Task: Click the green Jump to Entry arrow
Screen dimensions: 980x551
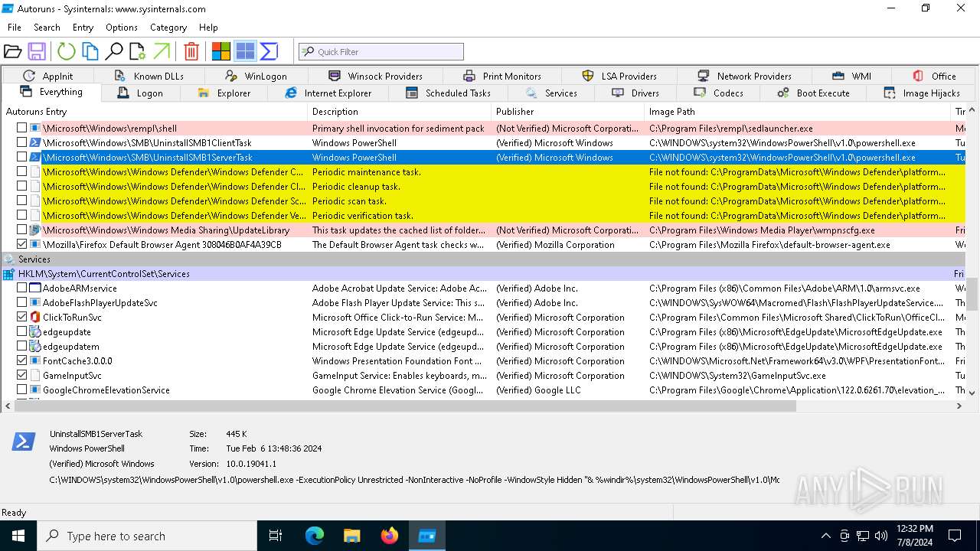Action: point(162,51)
